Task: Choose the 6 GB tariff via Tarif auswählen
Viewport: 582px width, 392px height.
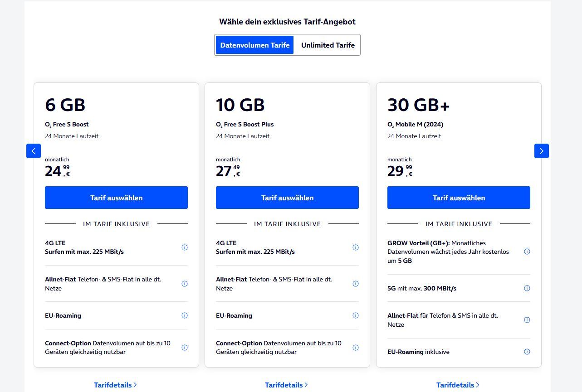Action: [x=116, y=198]
